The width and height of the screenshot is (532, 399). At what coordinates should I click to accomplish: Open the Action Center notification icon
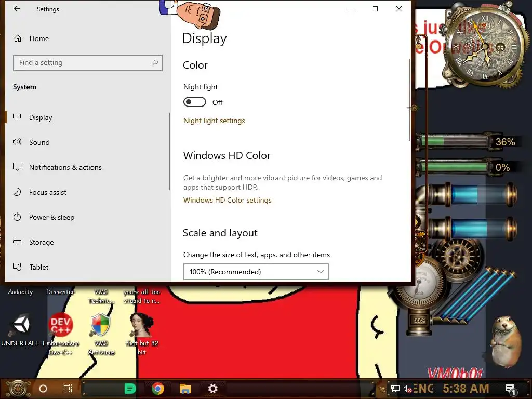510,389
